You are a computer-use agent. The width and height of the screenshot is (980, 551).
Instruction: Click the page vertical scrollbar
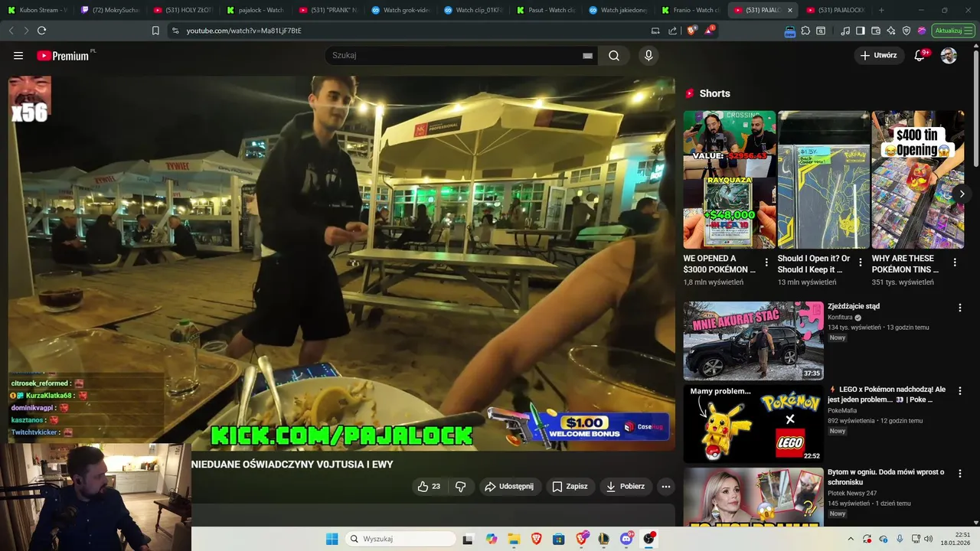click(975, 107)
